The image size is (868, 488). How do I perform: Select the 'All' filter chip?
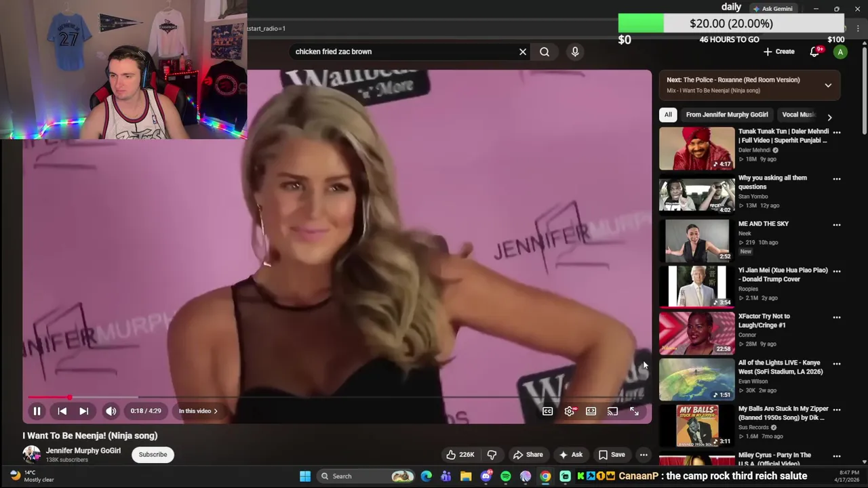pyautogui.click(x=668, y=115)
